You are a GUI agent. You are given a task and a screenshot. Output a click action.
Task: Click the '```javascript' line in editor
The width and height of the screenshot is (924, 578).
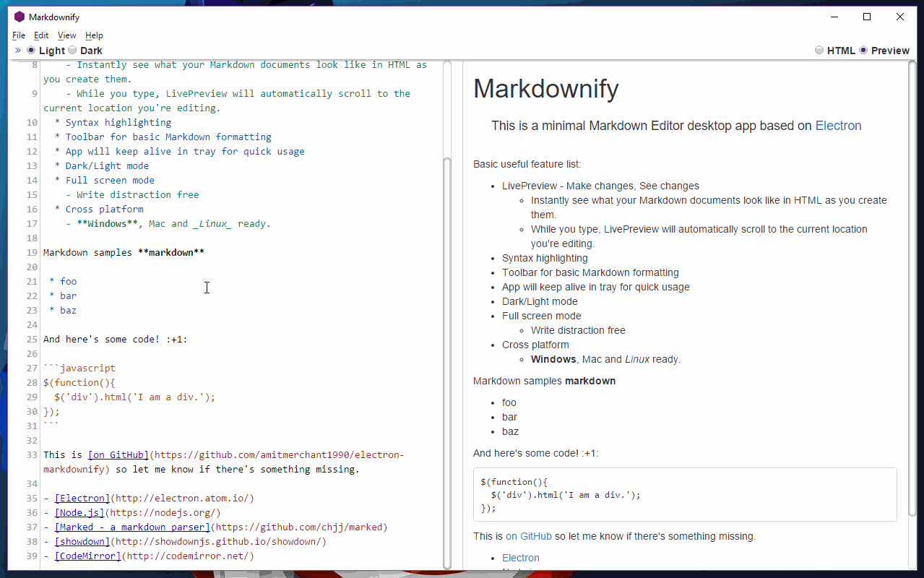(79, 368)
